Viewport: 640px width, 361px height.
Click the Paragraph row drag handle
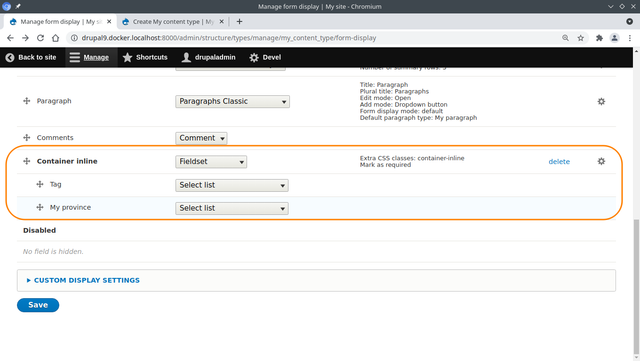point(27,101)
